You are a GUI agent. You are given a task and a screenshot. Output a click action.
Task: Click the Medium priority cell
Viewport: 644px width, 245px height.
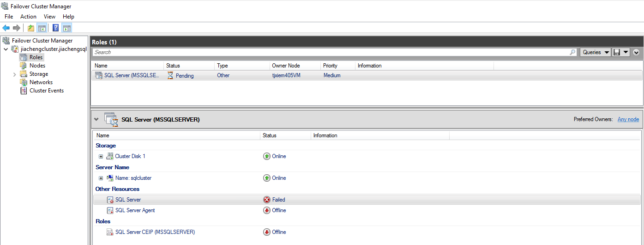pos(332,75)
